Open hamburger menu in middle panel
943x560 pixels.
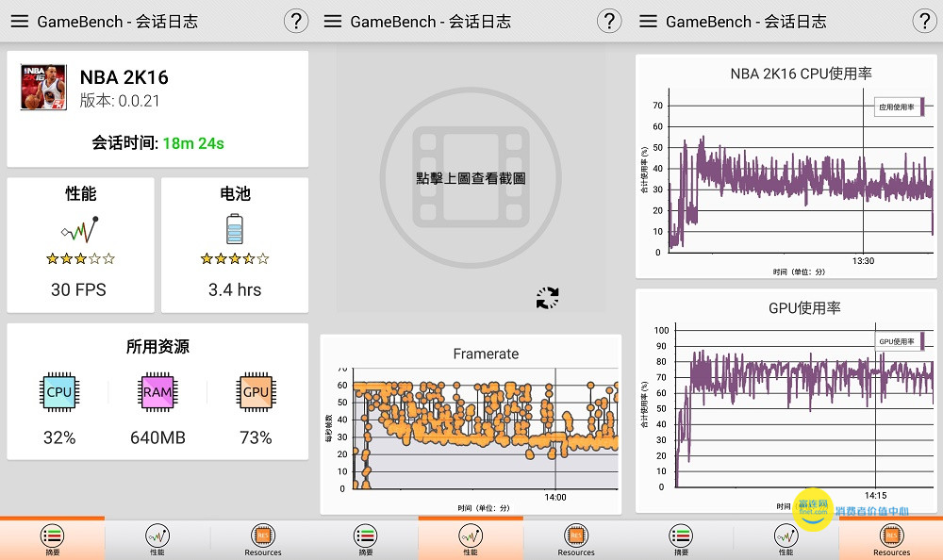point(333,22)
